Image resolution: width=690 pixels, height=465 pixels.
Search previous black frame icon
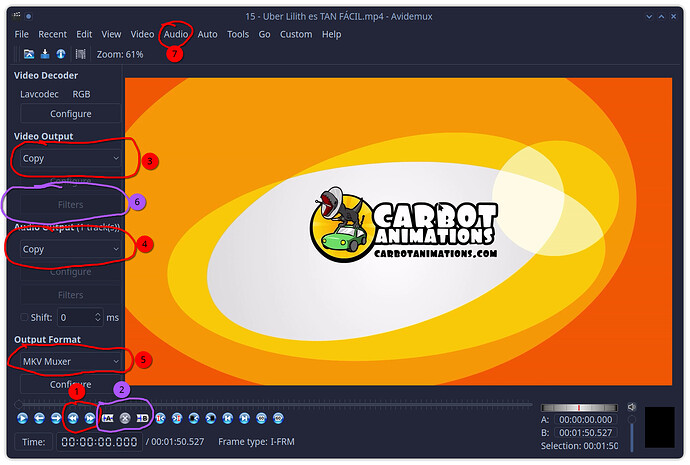194,418
